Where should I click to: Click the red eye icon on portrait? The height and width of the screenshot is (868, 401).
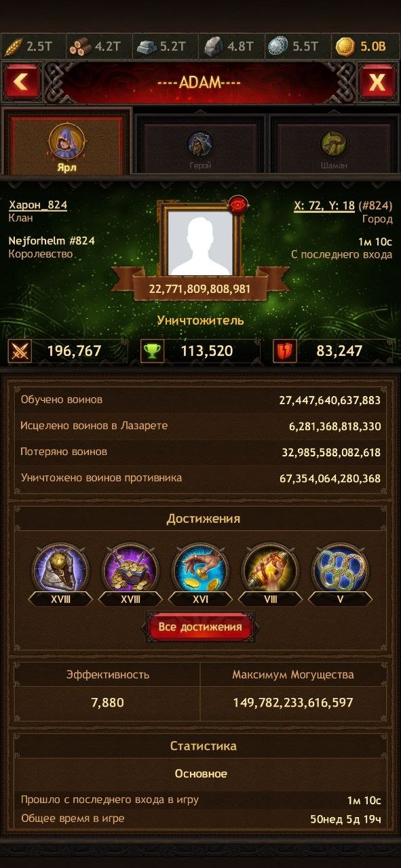[x=237, y=204]
